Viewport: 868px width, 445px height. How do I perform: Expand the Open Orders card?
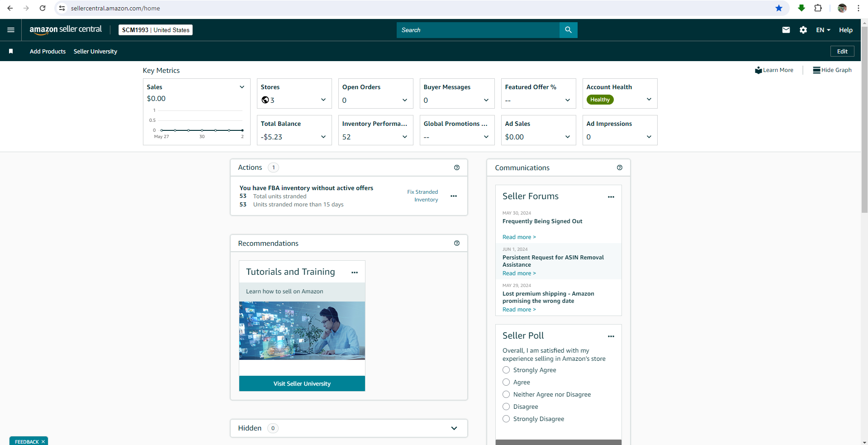[405, 100]
